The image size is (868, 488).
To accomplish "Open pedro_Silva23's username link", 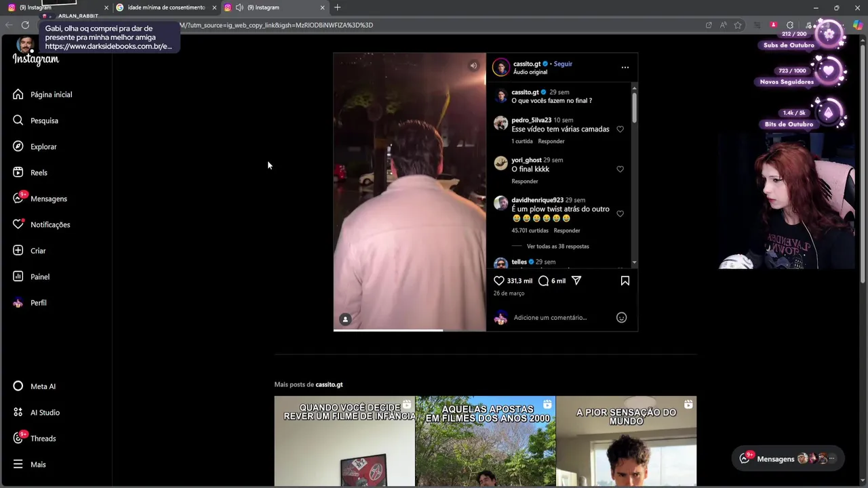I will [x=532, y=120].
